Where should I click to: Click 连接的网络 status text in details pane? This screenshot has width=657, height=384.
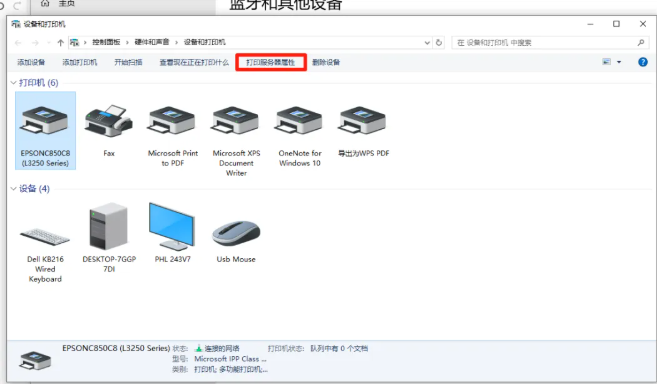(x=222, y=348)
